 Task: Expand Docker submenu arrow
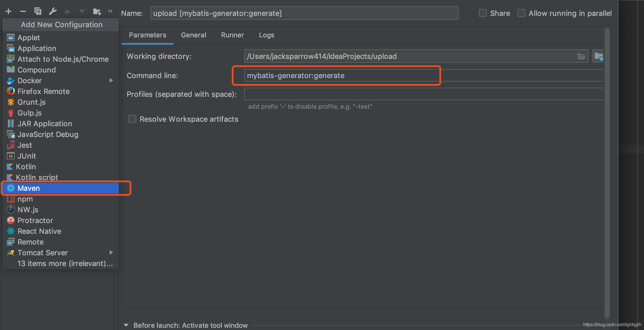[x=111, y=81]
